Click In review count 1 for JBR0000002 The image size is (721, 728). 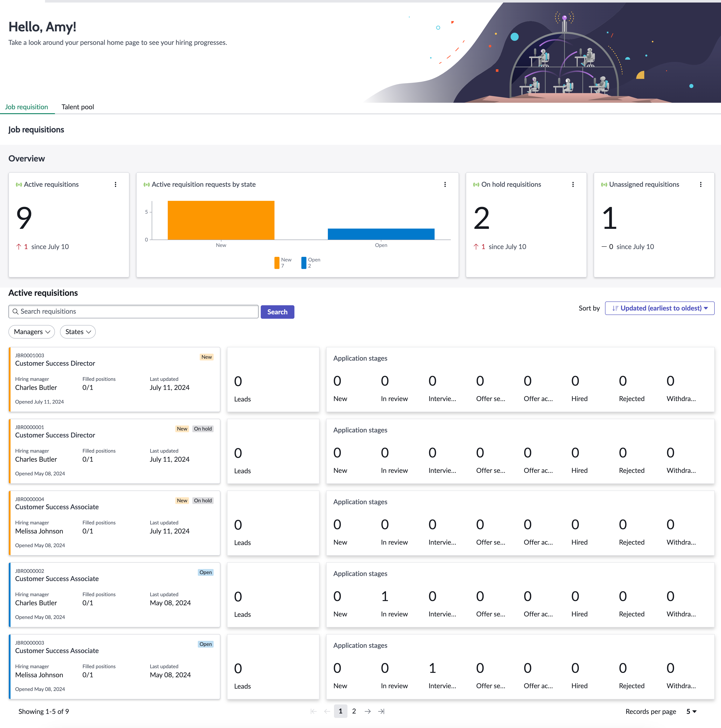[x=385, y=596]
